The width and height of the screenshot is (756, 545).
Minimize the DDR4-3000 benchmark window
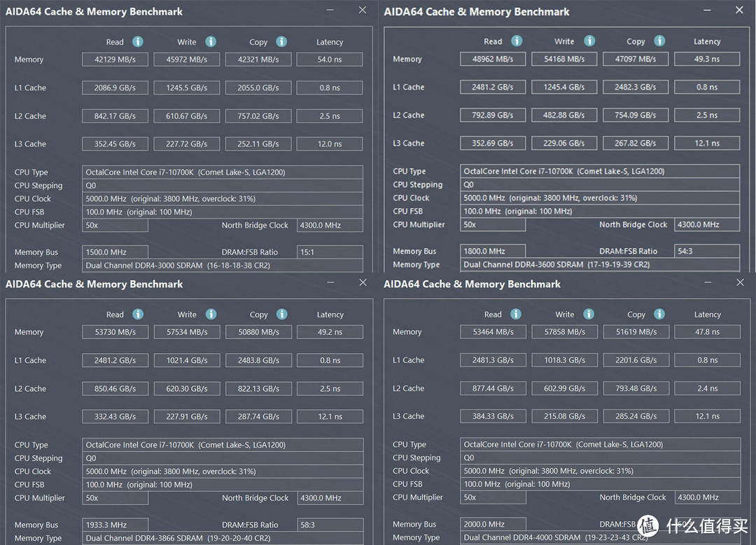point(330,10)
